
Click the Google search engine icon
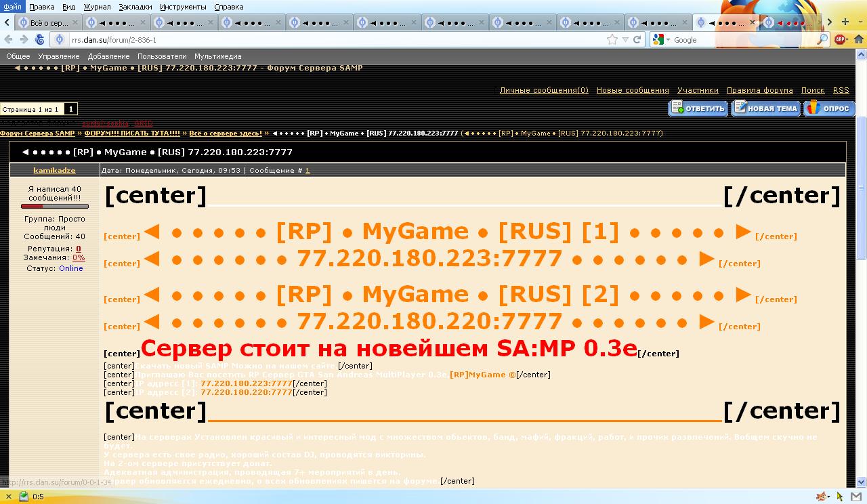(x=657, y=39)
